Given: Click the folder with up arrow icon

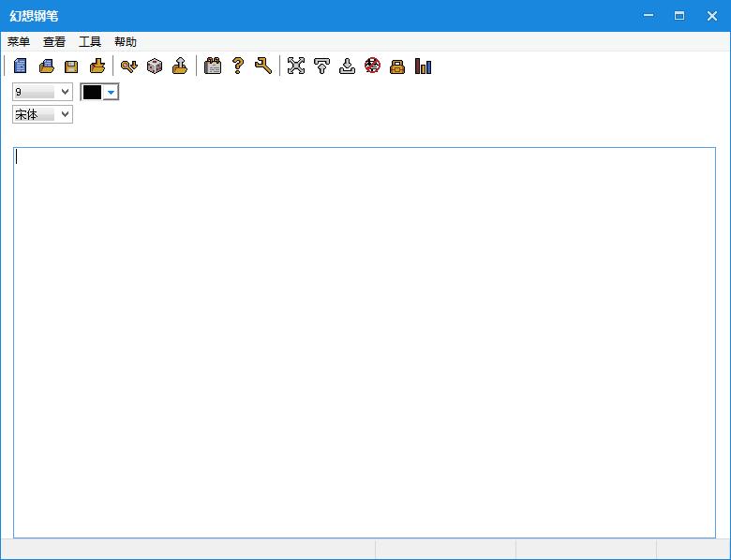Looking at the screenshot, I should (x=180, y=66).
